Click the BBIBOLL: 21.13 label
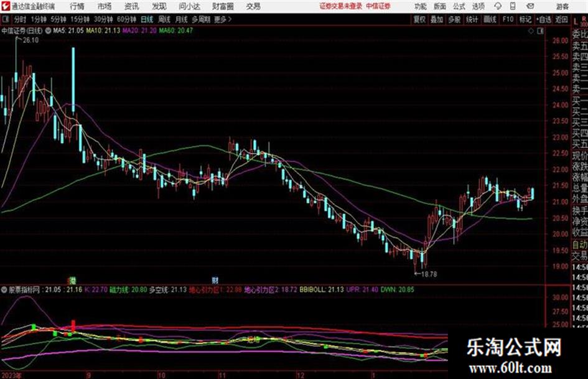The width and height of the screenshot is (588, 379). click(321, 289)
